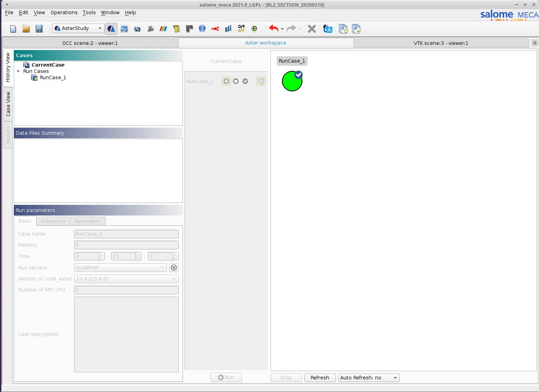This screenshot has width=539, height=392.
Task: Open the Parametric run parameters tab
Action: [88, 221]
